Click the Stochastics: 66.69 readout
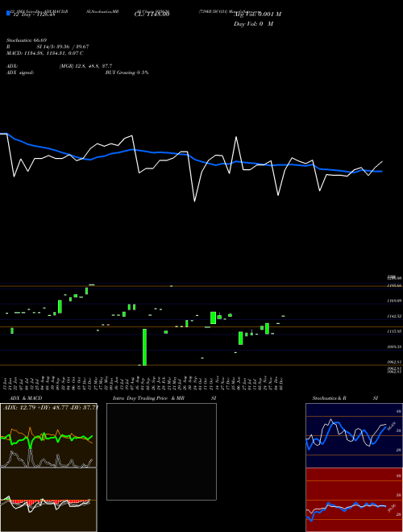The height and width of the screenshot is (532, 403). pyautogui.click(x=27, y=40)
